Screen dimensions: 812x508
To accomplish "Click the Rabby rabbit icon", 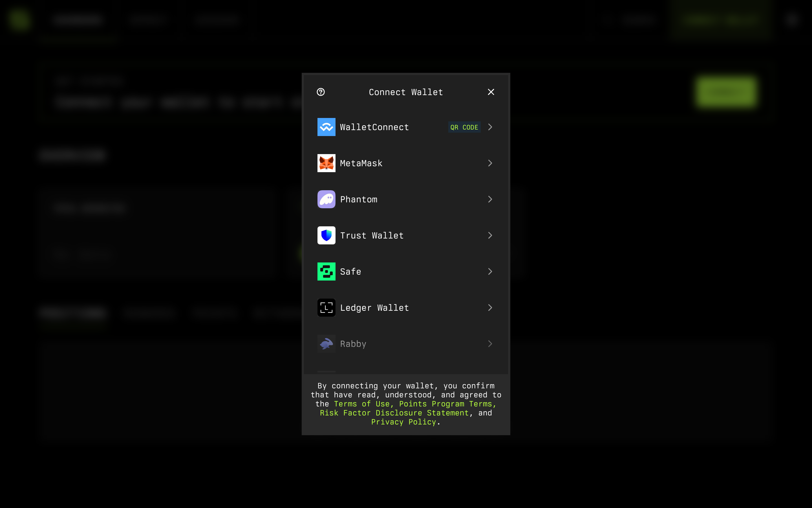I will tap(326, 344).
